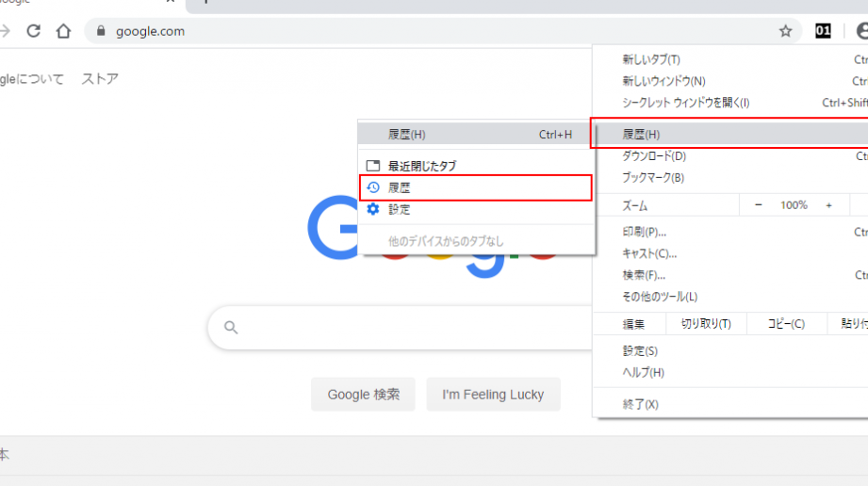Open the profile avatar icon
The width and height of the screenshot is (868, 486).
pos(861,31)
